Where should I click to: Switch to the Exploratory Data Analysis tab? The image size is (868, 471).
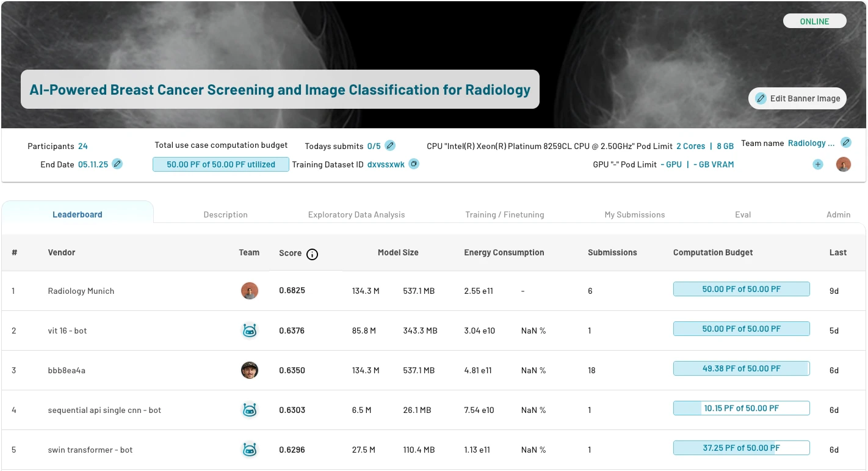coord(356,214)
